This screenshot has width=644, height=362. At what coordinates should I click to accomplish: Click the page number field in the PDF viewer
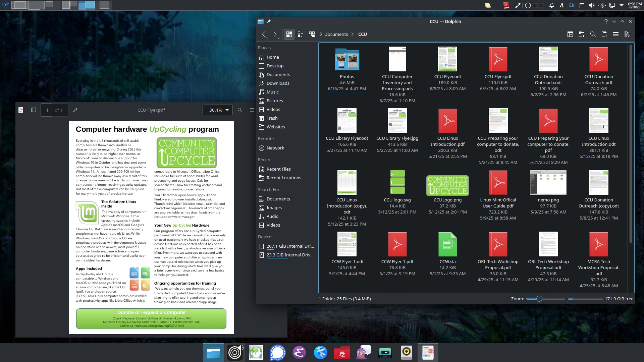tap(47, 110)
